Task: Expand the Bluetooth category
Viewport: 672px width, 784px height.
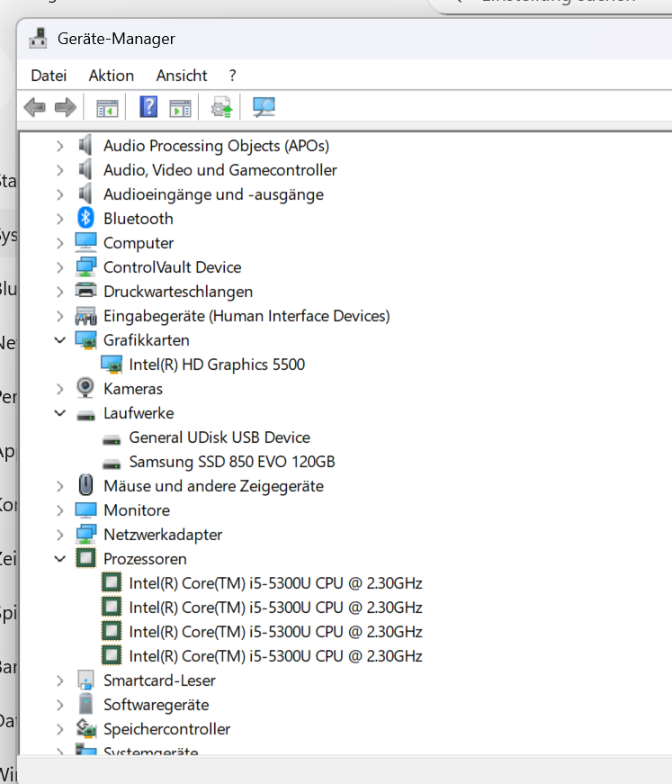Action: 60,219
